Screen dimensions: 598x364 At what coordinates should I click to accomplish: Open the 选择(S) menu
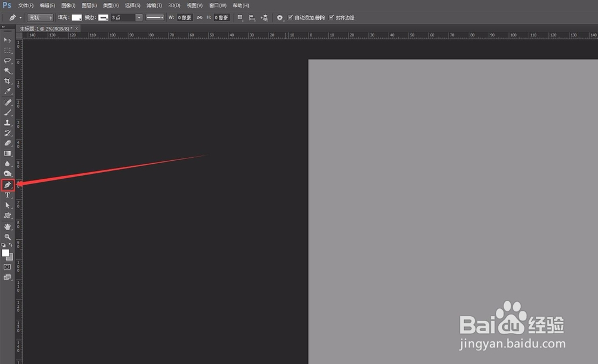point(133,5)
